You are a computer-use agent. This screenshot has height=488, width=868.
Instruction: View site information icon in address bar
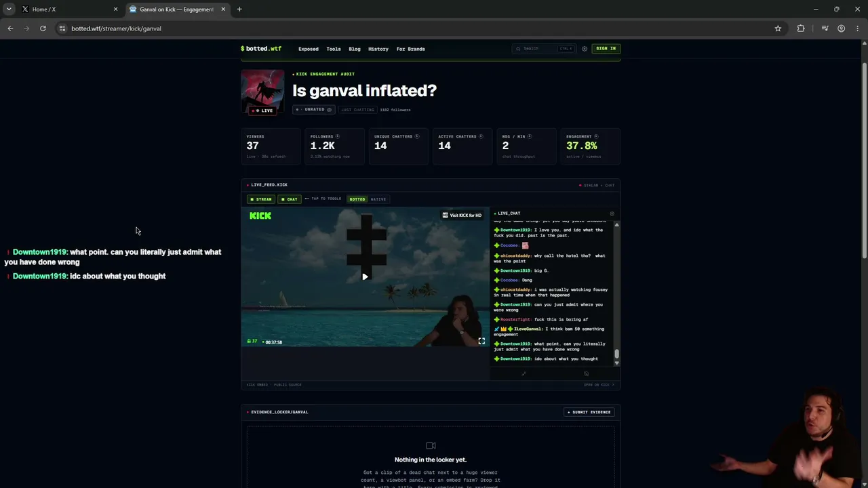62,28
